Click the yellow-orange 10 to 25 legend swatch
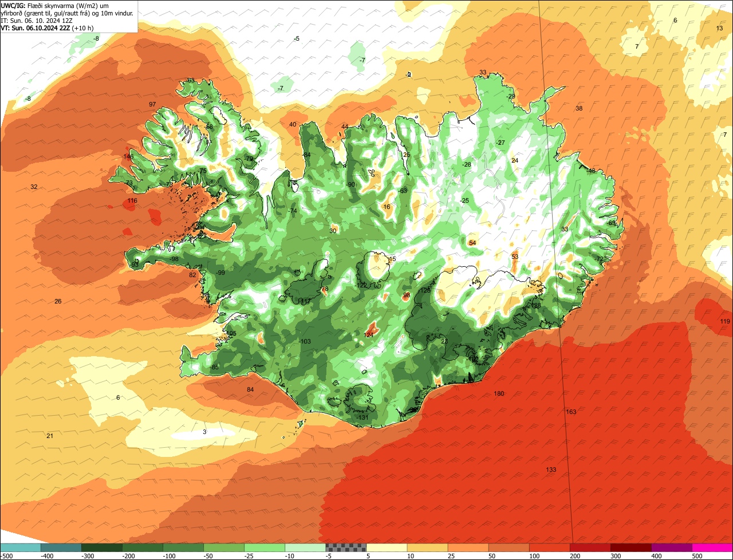The width and height of the screenshot is (733, 560). coord(427,547)
